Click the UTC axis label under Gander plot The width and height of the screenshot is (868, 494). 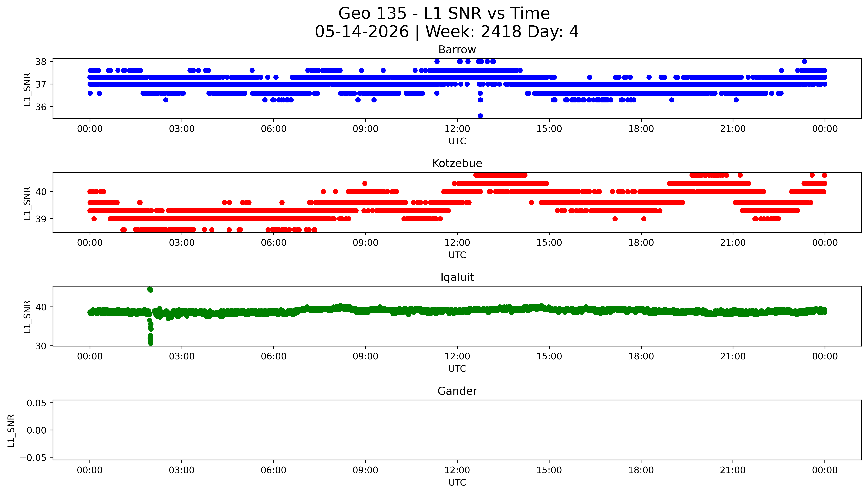click(457, 482)
